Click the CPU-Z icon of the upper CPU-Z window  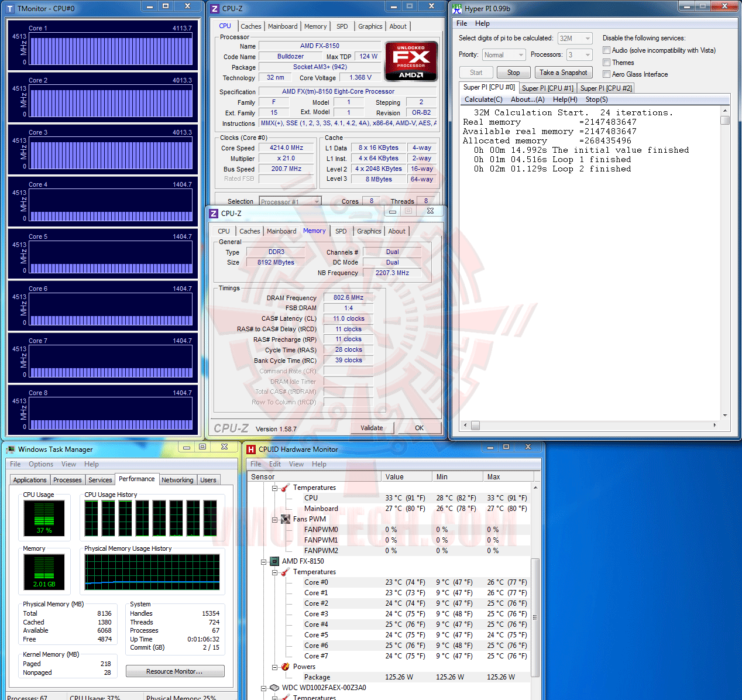215,9
